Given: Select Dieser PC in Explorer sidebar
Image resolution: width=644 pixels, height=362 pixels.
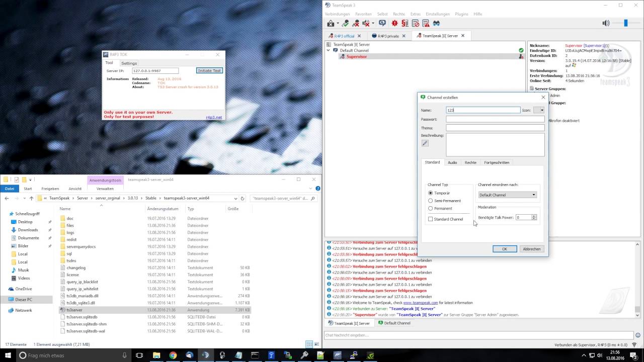Looking at the screenshot, I should (x=24, y=299).
